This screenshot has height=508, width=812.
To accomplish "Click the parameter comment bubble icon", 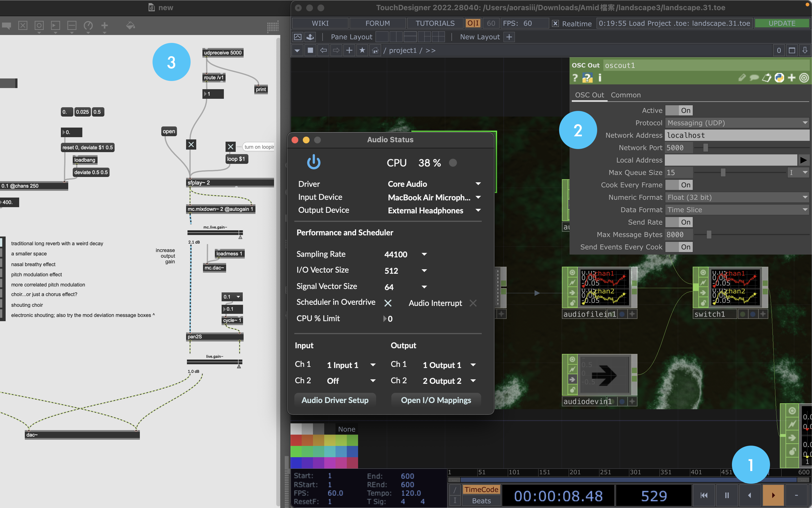I will pos(754,78).
